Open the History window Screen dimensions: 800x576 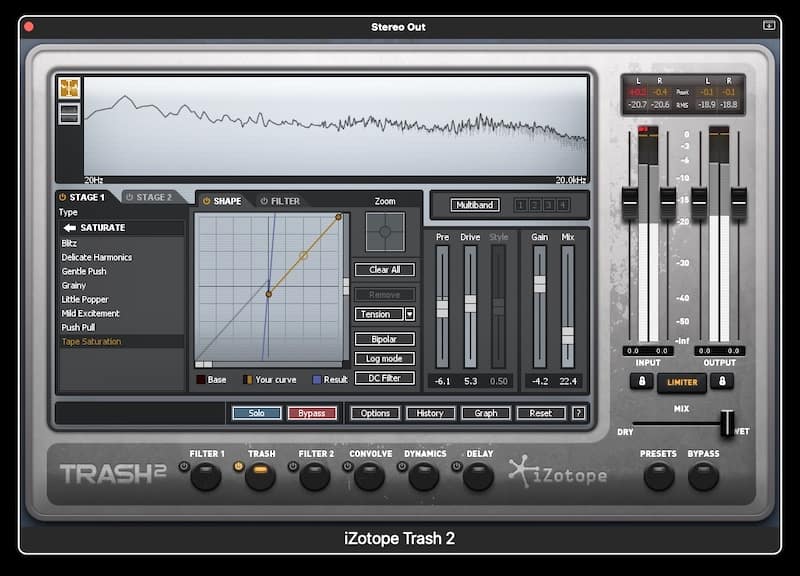(x=430, y=413)
